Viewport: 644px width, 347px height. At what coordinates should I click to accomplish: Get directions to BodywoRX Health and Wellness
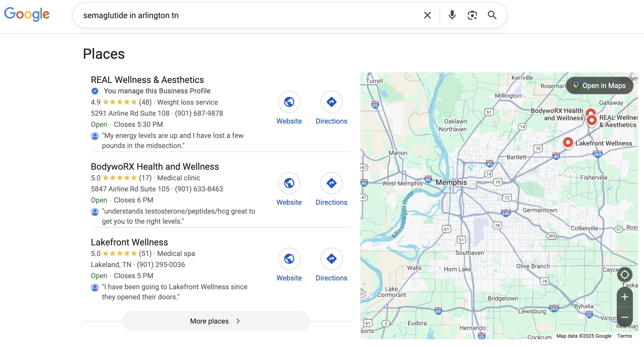(x=331, y=183)
